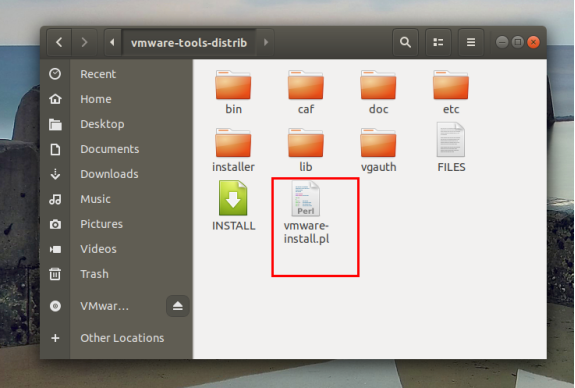Viewport: 575px width, 388px height.
Task: Open Trash in sidebar
Action: tap(94, 274)
